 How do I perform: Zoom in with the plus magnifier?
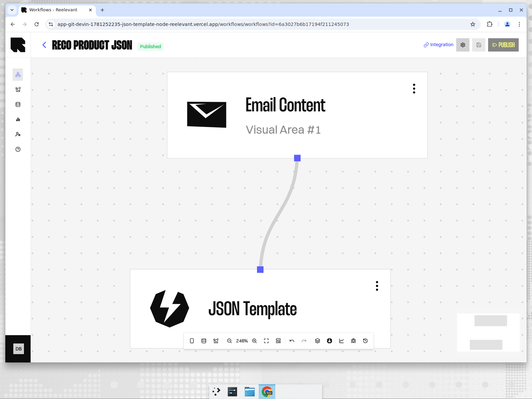tap(254, 341)
